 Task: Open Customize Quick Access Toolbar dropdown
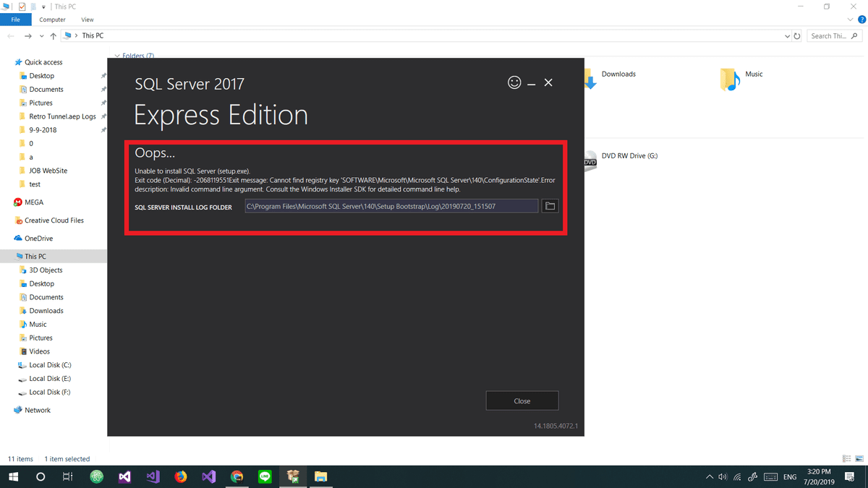coord(44,7)
